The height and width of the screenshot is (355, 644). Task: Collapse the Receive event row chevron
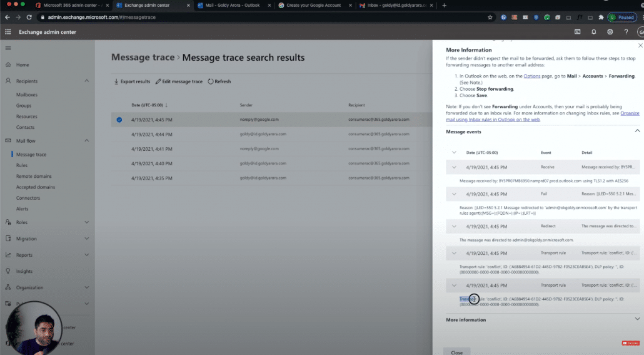click(x=454, y=167)
